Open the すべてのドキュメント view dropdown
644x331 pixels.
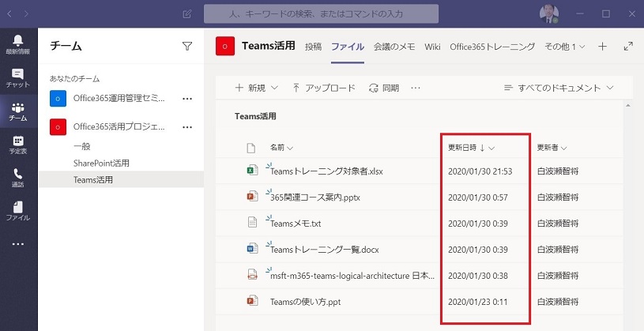pyautogui.click(x=559, y=88)
